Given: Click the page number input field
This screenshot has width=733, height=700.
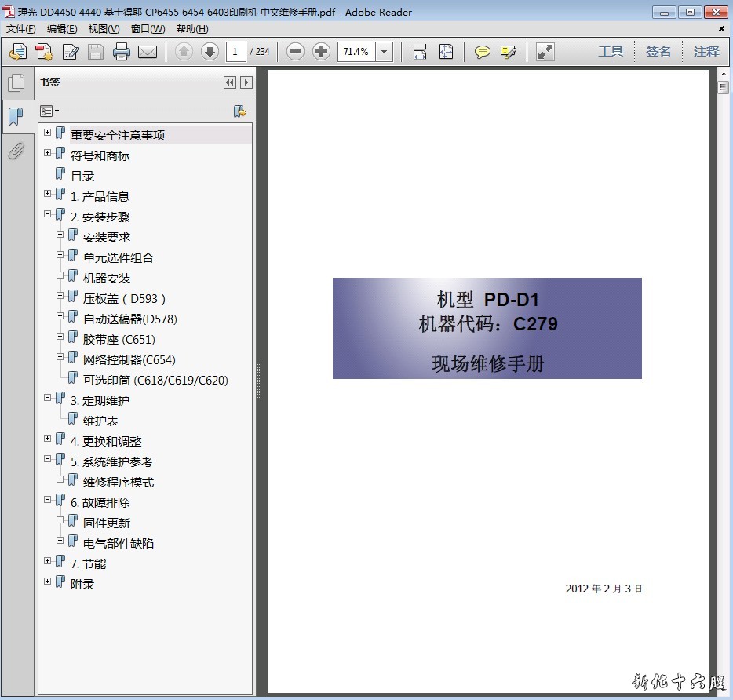Looking at the screenshot, I should [235, 52].
